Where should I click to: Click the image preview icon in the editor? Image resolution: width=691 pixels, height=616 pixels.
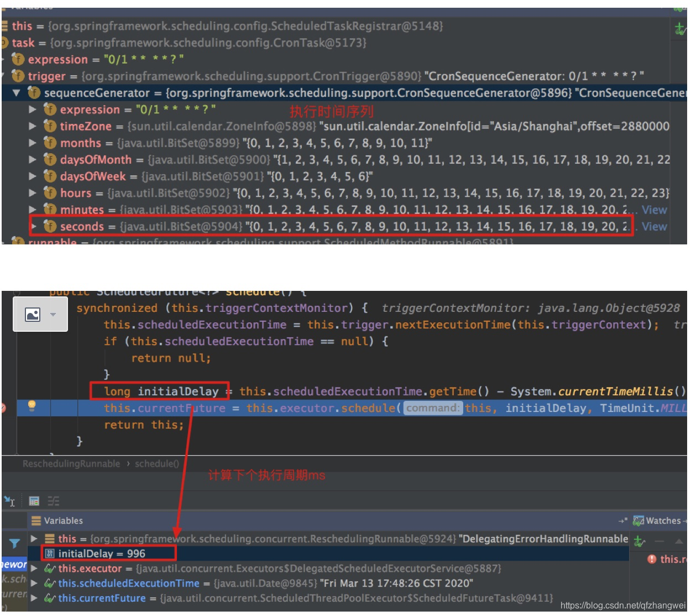pyautogui.click(x=32, y=314)
